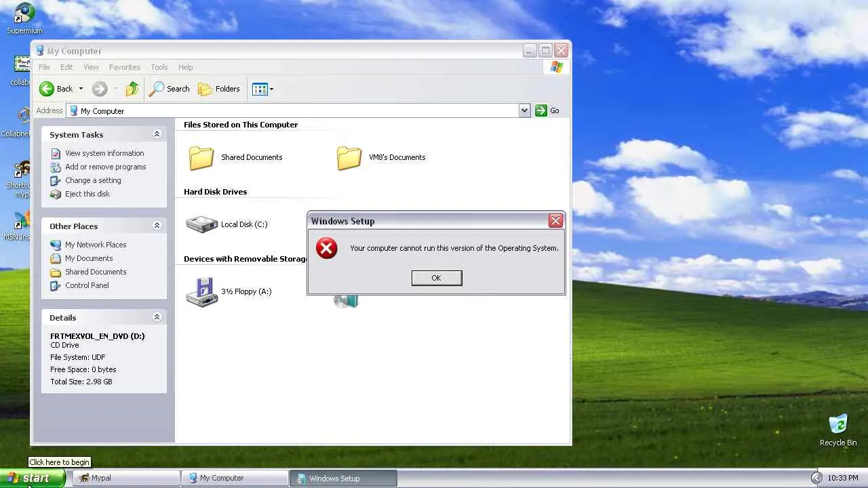The image size is (868, 488).
Task: Click the VM8's Documents label text
Action: [x=397, y=157]
